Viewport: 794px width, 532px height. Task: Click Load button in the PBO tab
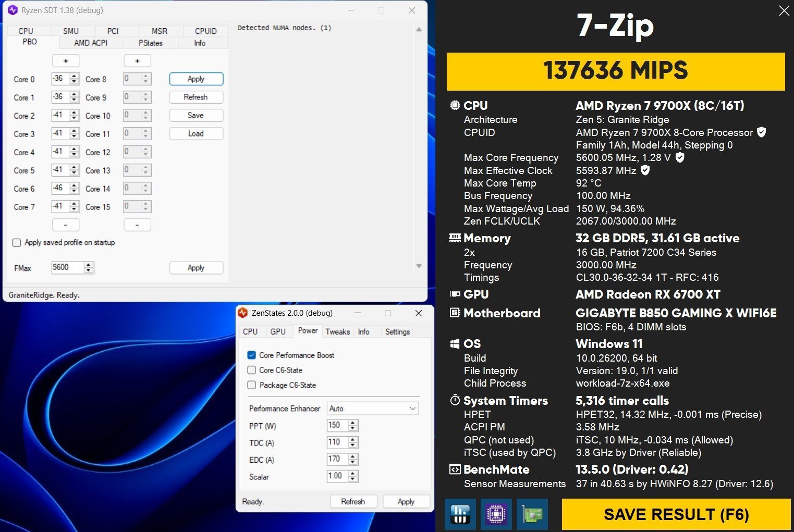click(196, 134)
